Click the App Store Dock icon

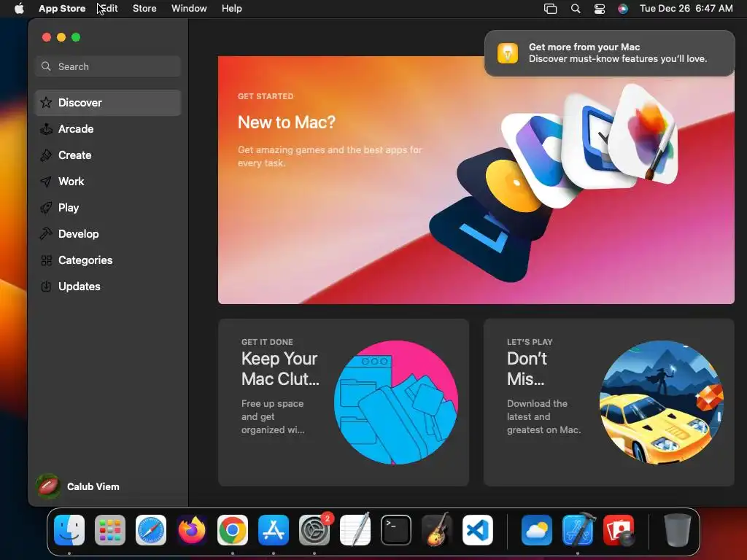pyautogui.click(x=274, y=530)
